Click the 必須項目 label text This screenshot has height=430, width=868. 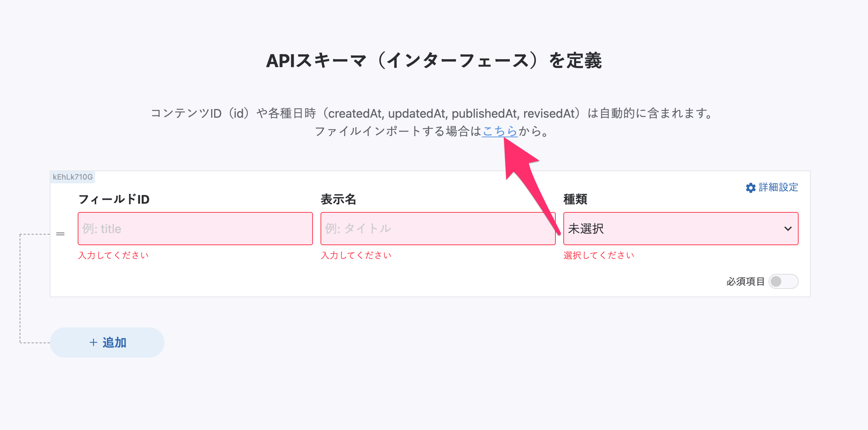[745, 282]
